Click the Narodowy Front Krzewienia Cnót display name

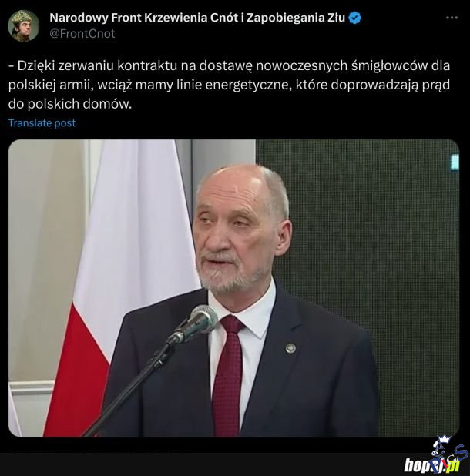(x=197, y=18)
